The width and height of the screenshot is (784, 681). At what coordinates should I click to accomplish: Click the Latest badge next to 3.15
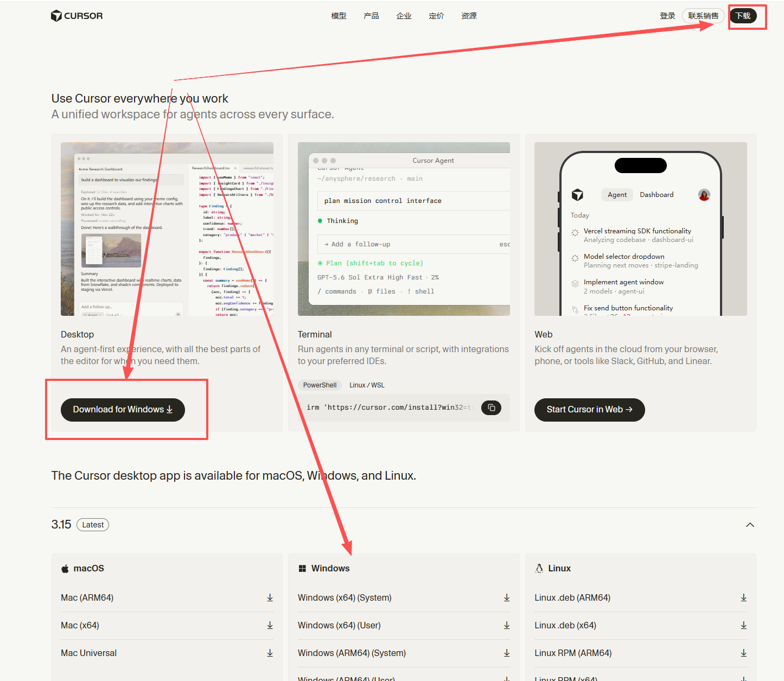(x=93, y=525)
